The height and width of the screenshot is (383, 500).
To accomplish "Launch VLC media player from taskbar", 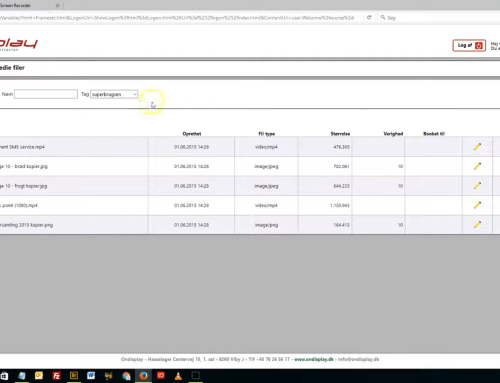I will 178,376.
